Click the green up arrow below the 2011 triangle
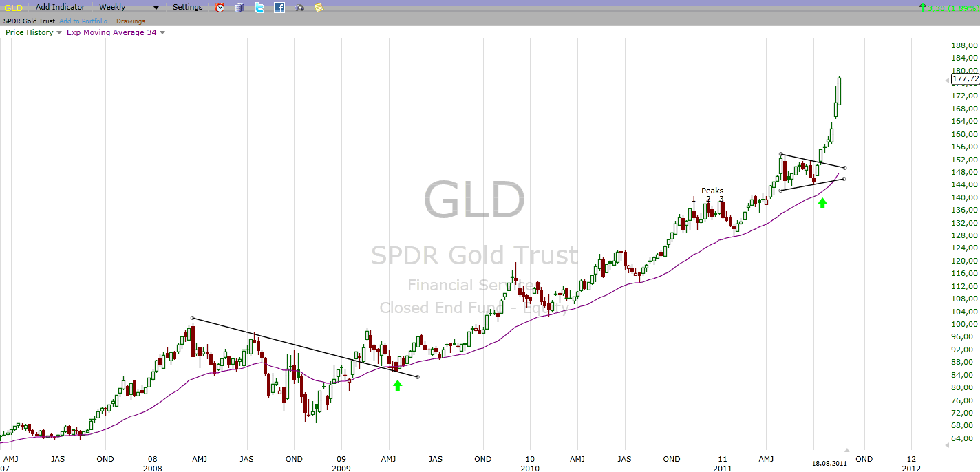Viewport: 980px width, 472px height. [822, 203]
